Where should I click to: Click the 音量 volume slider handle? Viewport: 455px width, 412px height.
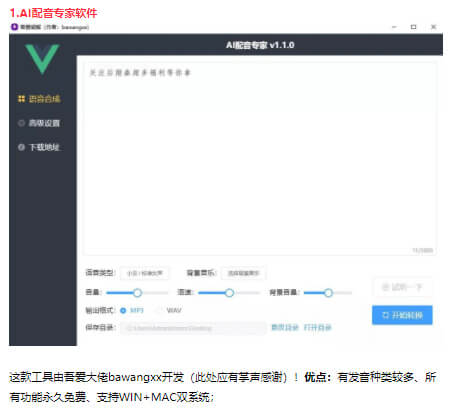(x=137, y=293)
